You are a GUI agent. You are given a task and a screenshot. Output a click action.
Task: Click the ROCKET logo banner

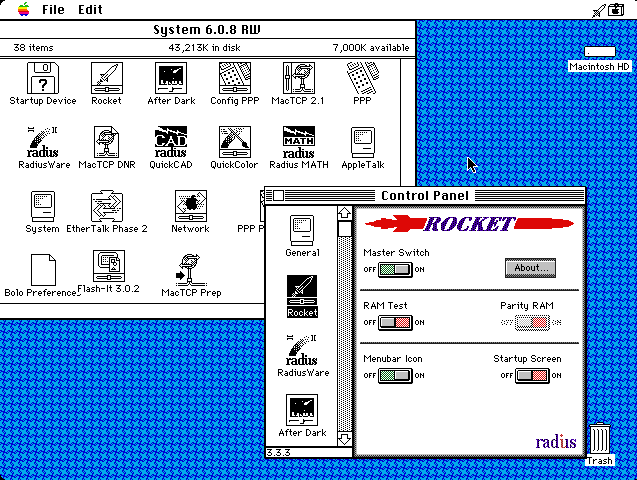tap(469, 224)
